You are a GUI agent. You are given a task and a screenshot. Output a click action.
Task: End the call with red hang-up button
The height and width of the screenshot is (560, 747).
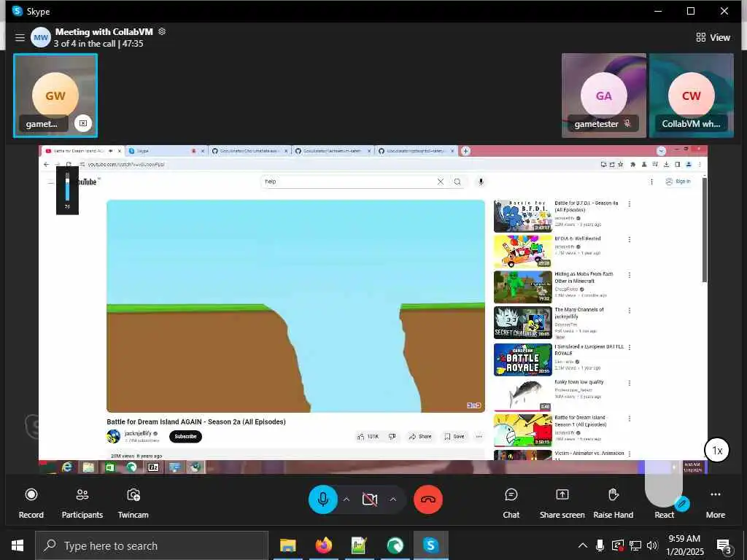point(427,499)
